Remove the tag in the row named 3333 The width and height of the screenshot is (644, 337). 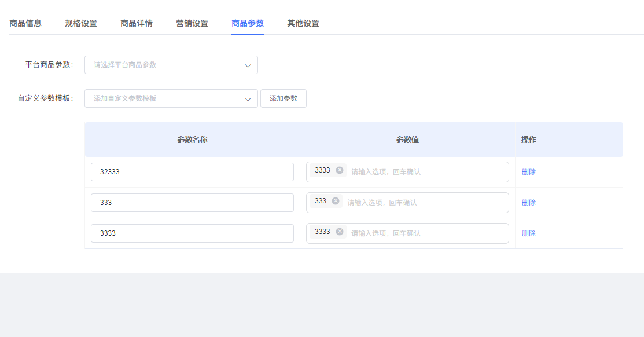click(x=340, y=232)
